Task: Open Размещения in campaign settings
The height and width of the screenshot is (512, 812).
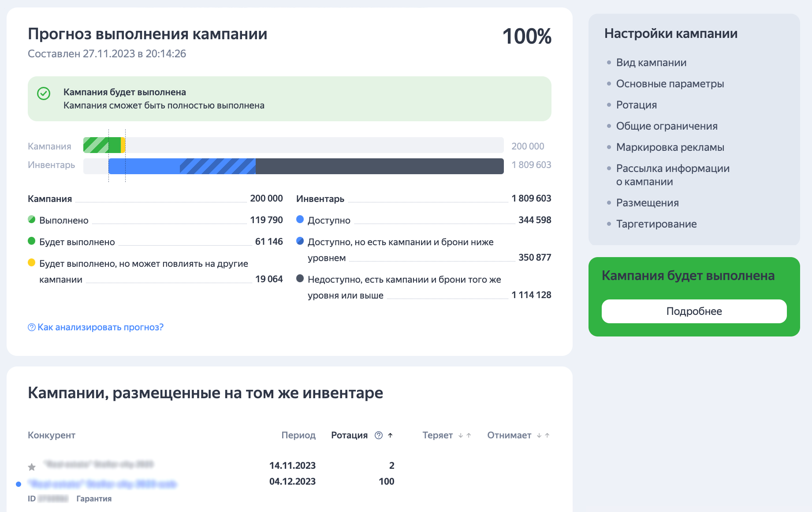Action: tap(647, 203)
